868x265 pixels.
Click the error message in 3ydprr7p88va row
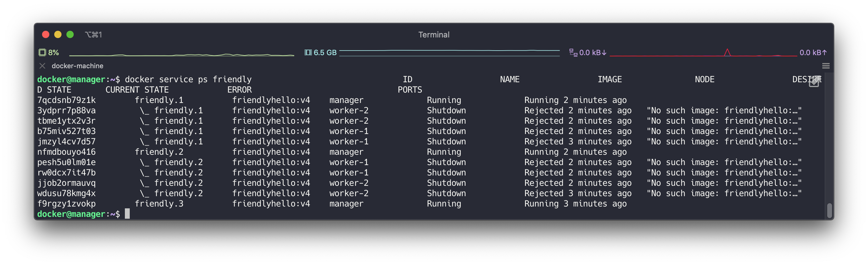724,110
